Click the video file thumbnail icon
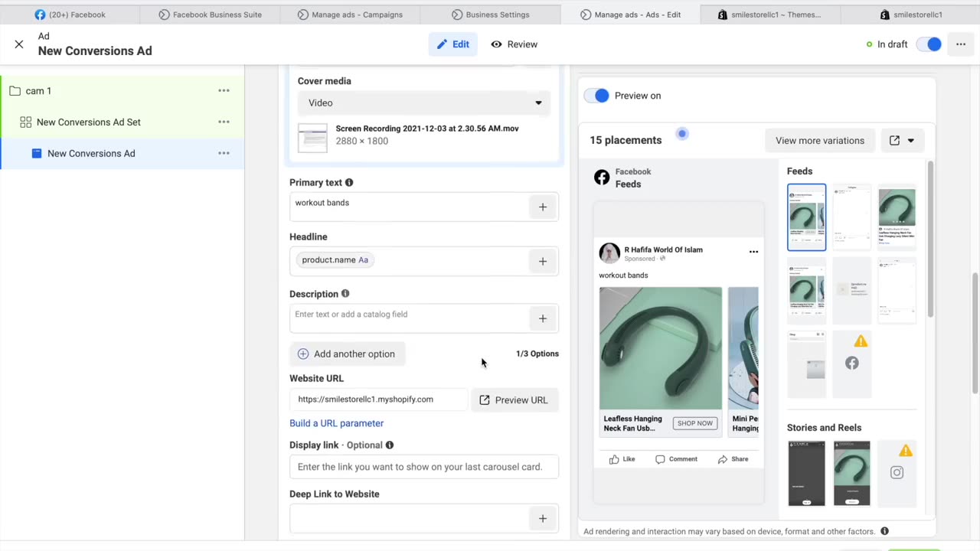The image size is (980, 551). pos(312,138)
